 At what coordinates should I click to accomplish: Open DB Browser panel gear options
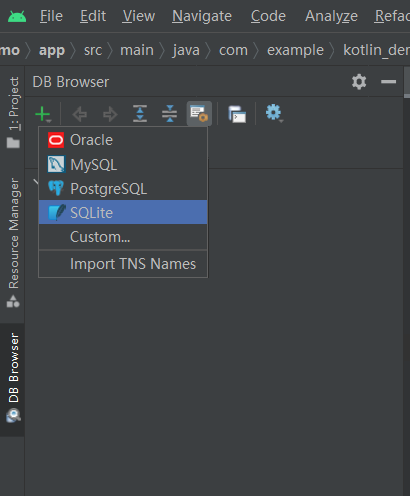point(359,82)
